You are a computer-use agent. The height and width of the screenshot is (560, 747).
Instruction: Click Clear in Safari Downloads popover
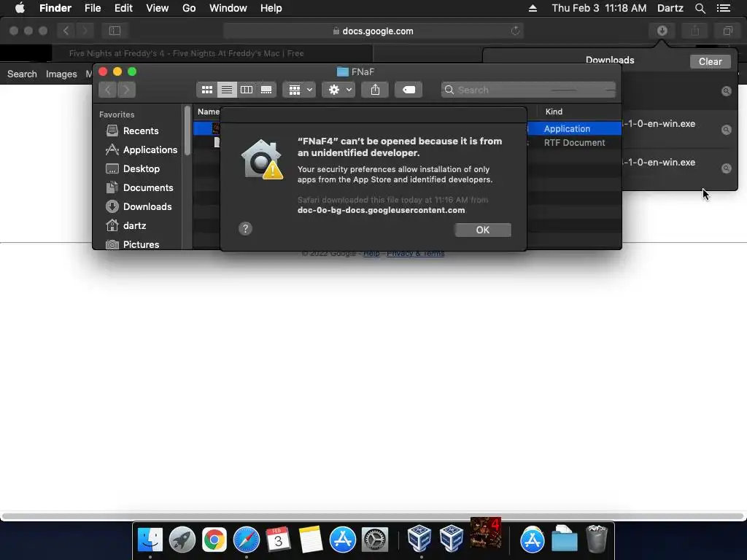click(x=711, y=61)
